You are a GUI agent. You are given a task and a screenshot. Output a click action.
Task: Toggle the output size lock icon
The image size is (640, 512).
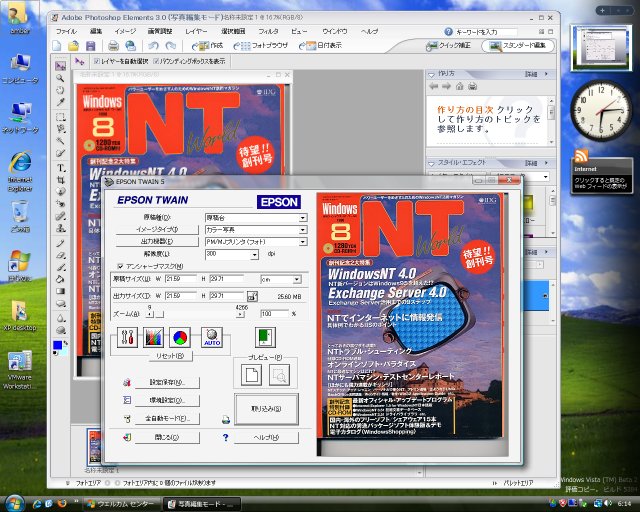click(x=253, y=296)
